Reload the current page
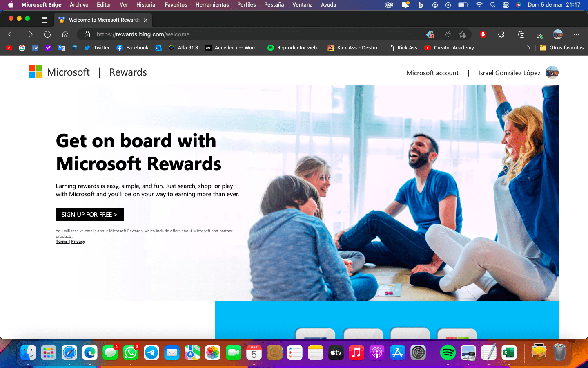Screen dimensions: 588x368 47,34
